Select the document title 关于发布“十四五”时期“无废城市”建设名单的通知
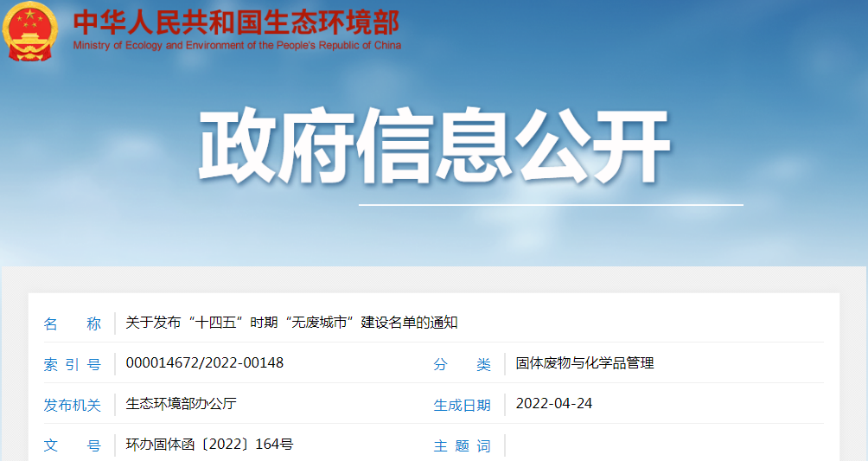 (291, 323)
